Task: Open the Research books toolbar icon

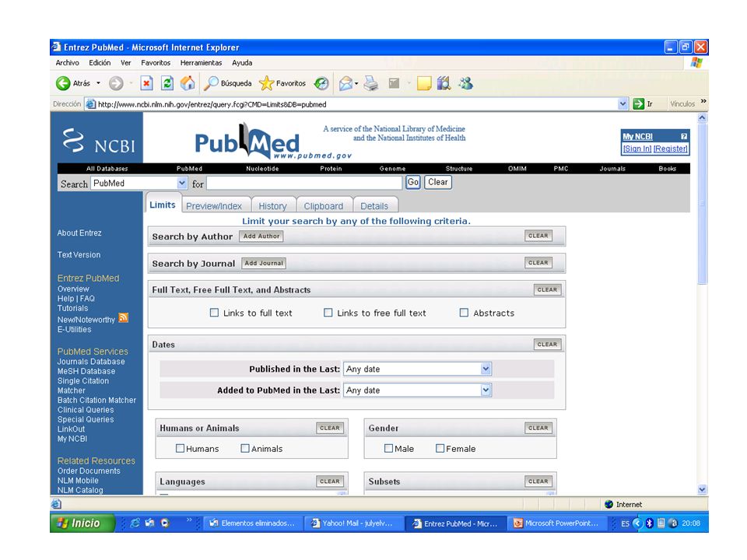Action: [x=444, y=83]
